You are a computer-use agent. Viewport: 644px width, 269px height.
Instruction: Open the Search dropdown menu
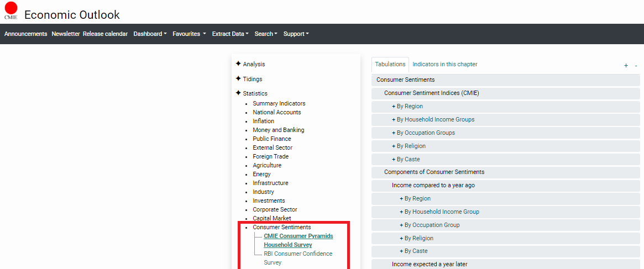coord(266,34)
